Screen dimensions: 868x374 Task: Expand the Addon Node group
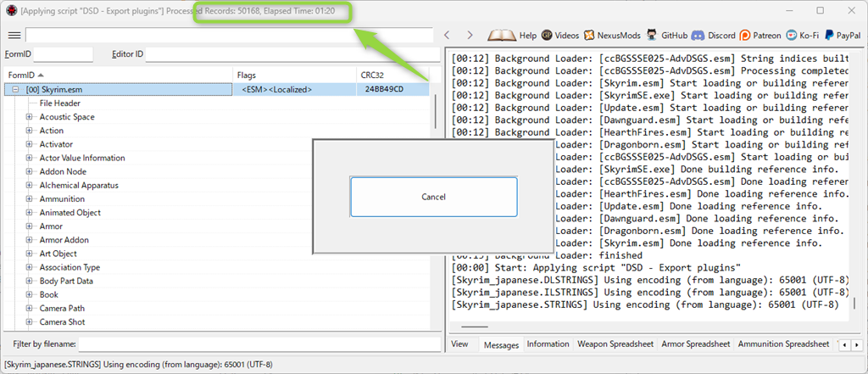tap(30, 172)
